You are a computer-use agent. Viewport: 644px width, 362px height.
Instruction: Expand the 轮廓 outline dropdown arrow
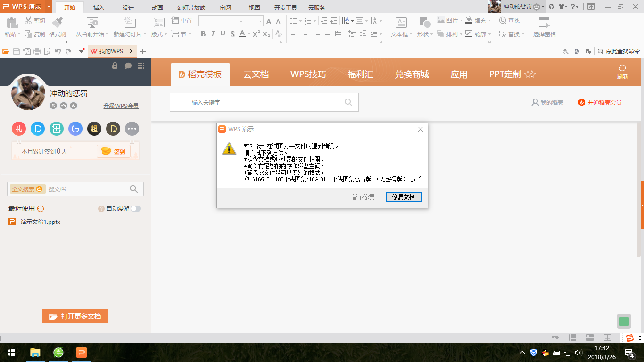[490, 34]
